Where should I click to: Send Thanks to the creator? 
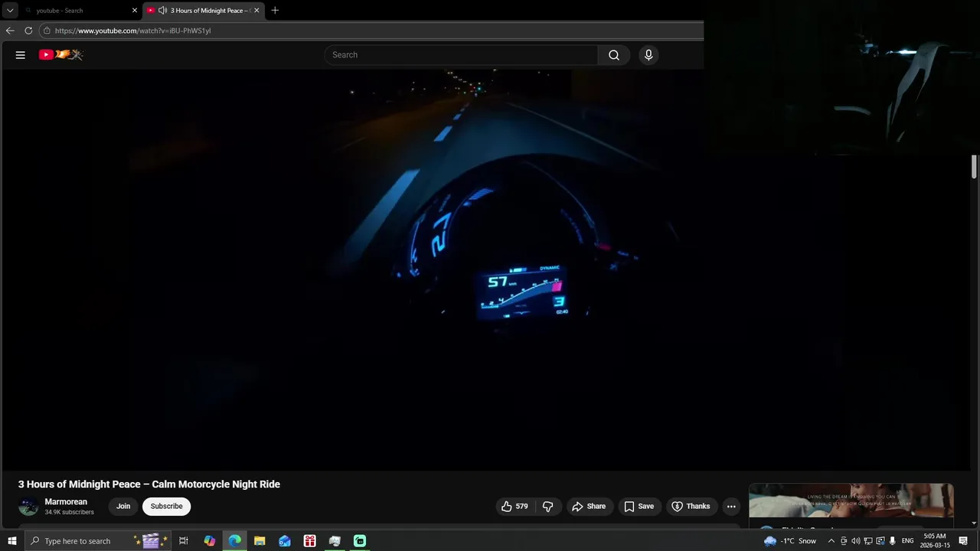point(691,507)
